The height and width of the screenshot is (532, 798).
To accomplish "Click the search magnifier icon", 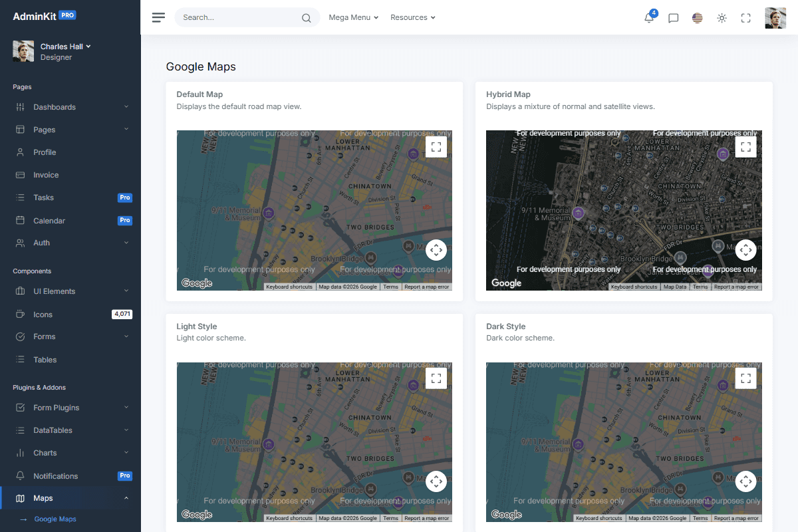I will click(306, 18).
